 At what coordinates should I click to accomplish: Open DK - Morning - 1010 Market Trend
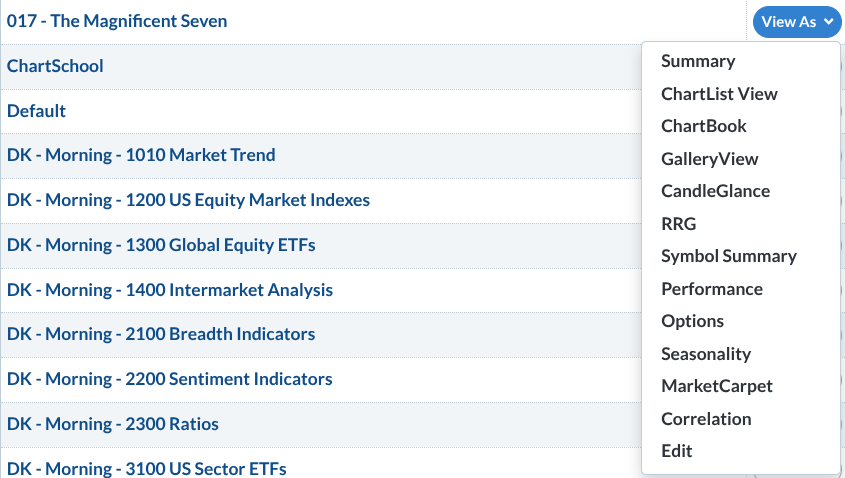pos(141,155)
